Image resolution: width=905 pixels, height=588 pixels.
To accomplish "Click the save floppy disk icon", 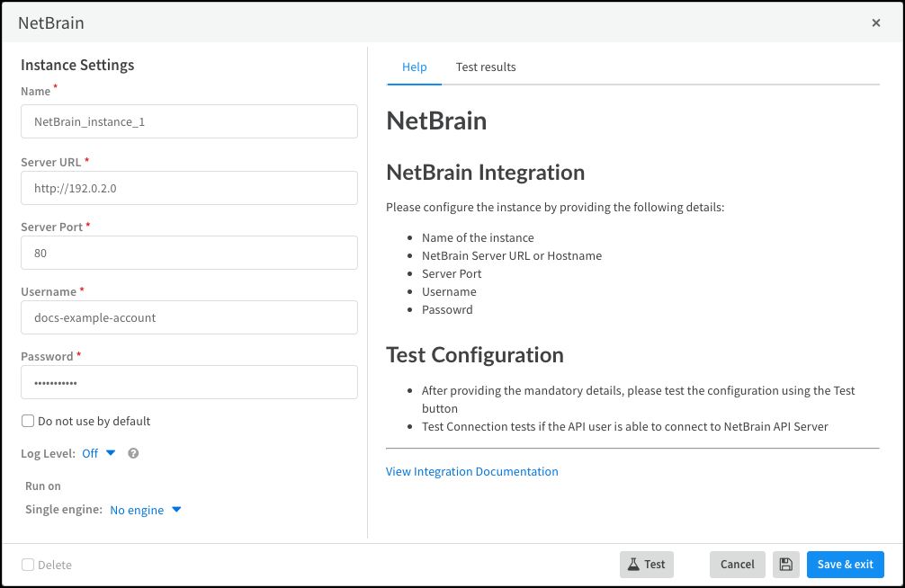I will (x=785, y=565).
